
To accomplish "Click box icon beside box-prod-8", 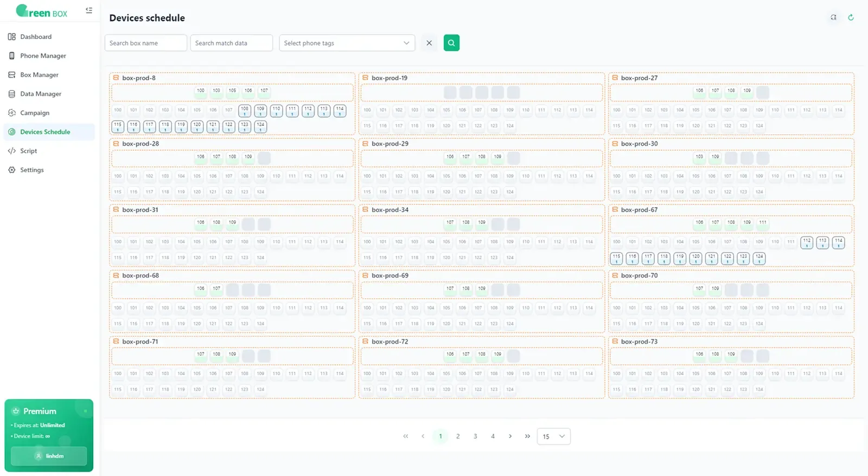I will pos(116,78).
